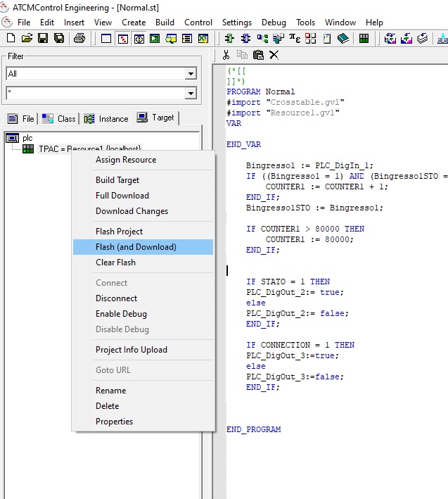Open the Settings menu
This screenshot has height=499, width=448.
237,23
